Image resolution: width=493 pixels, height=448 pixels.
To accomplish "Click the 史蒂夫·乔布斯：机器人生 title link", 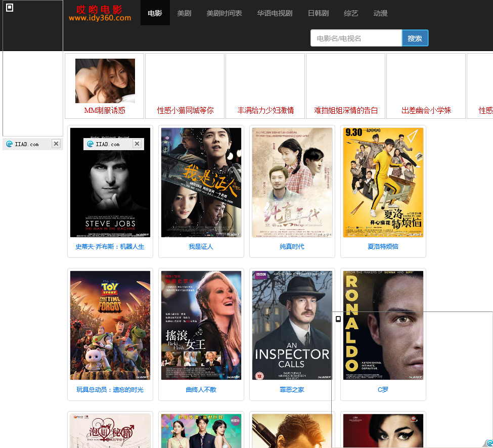I will 110,246.
